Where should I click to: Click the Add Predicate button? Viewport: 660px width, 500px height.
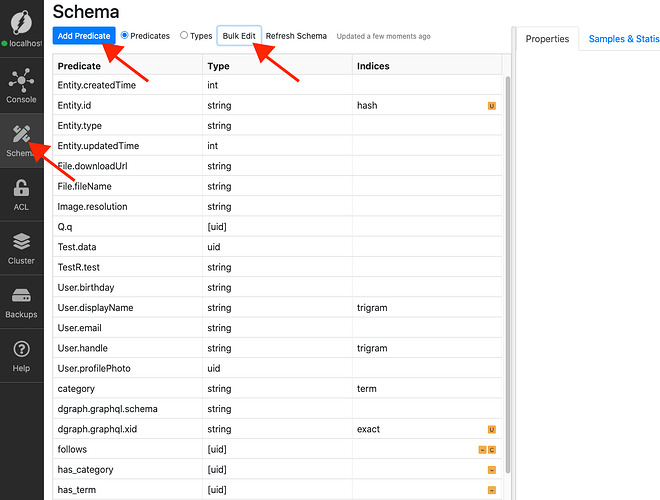(84, 36)
